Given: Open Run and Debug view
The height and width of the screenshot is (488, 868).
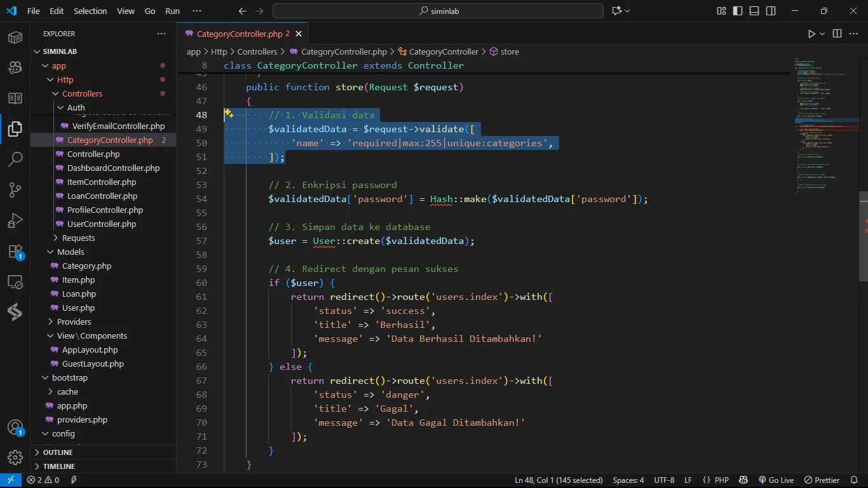Looking at the screenshot, I should coord(15,221).
